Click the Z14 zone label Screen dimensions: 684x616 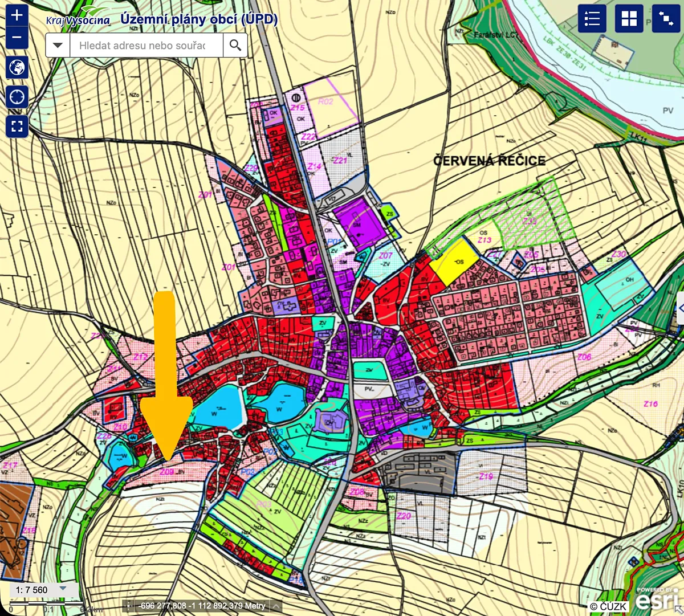coord(315,166)
